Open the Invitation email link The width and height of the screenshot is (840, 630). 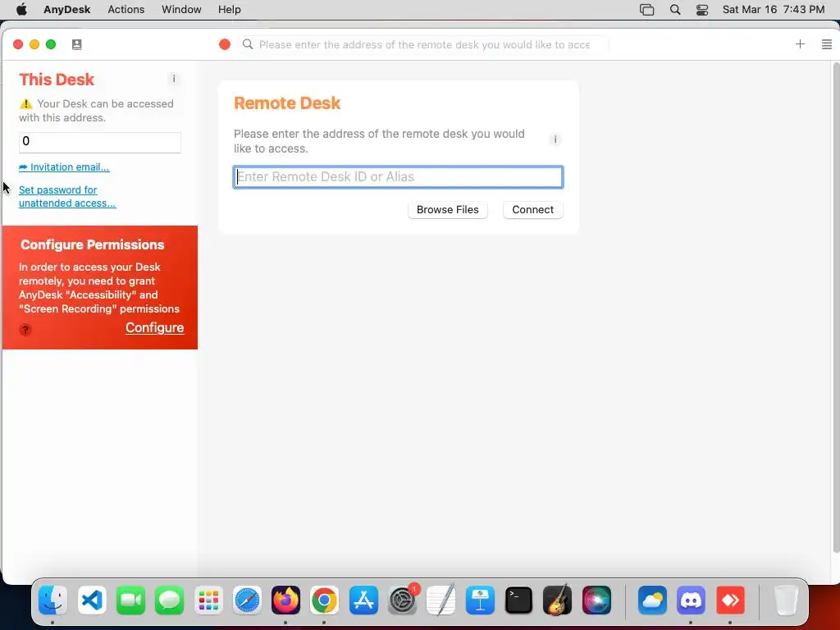pyautogui.click(x=64, y=167)
